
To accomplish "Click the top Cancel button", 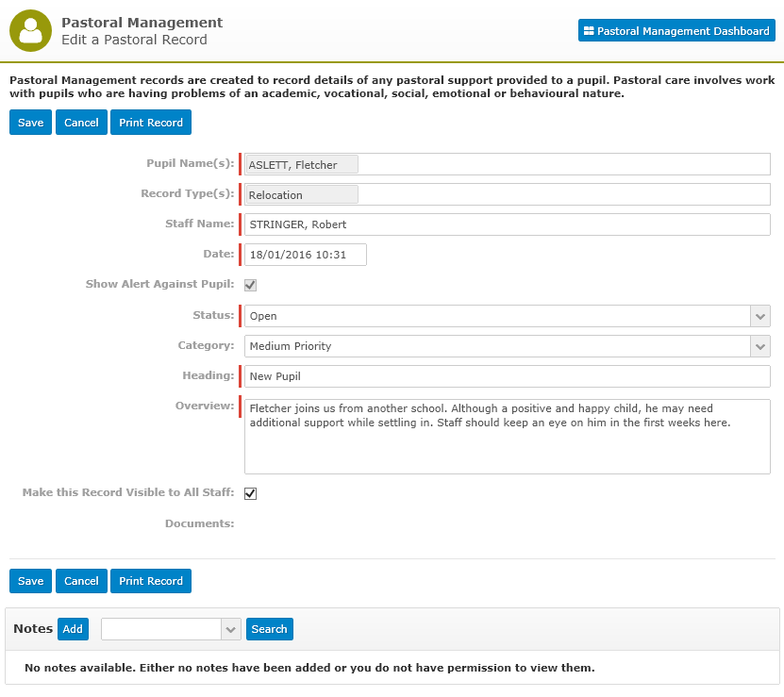I will click(x=81, y=123).
